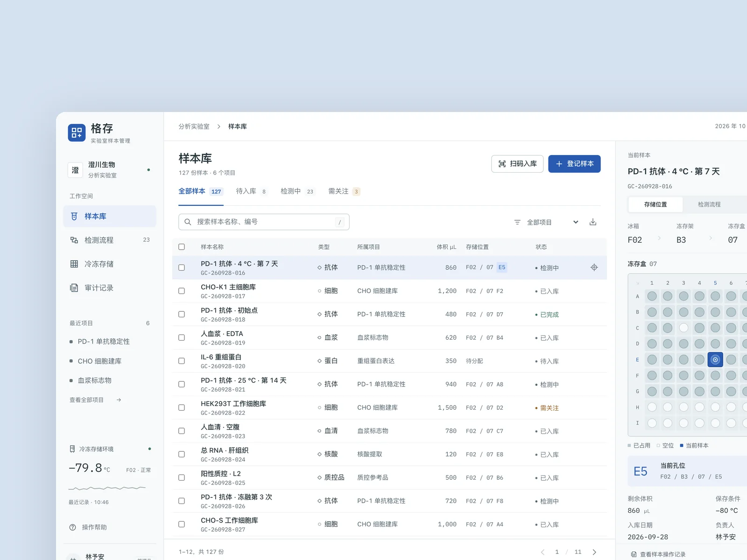
Task: Click the document icon beside 查看样本操作记录
Action: (x=634, y=554)
